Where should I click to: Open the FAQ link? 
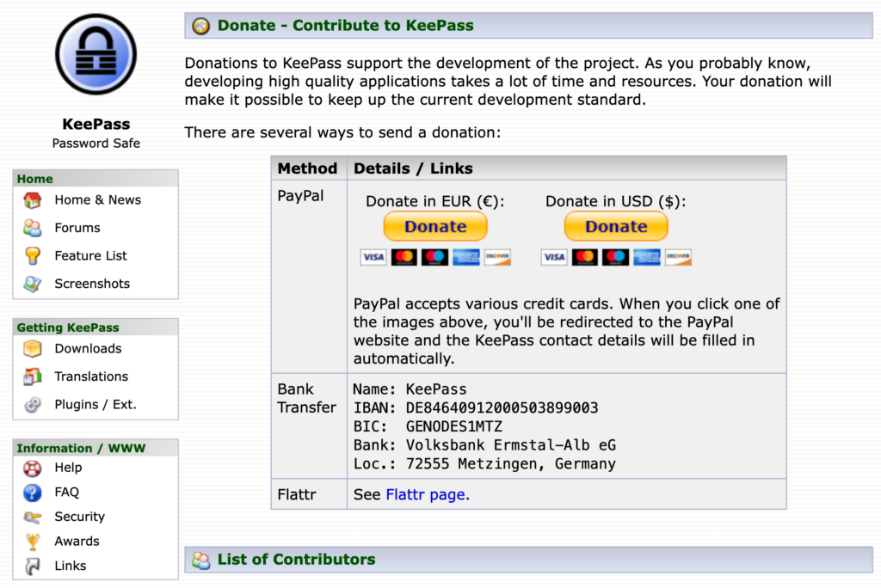pyautogui.click(x=67, y=493)
